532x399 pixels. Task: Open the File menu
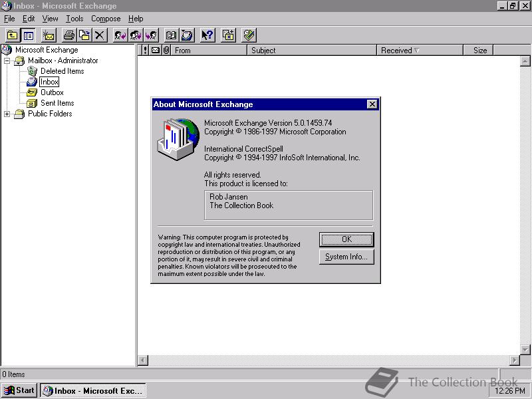9,19
